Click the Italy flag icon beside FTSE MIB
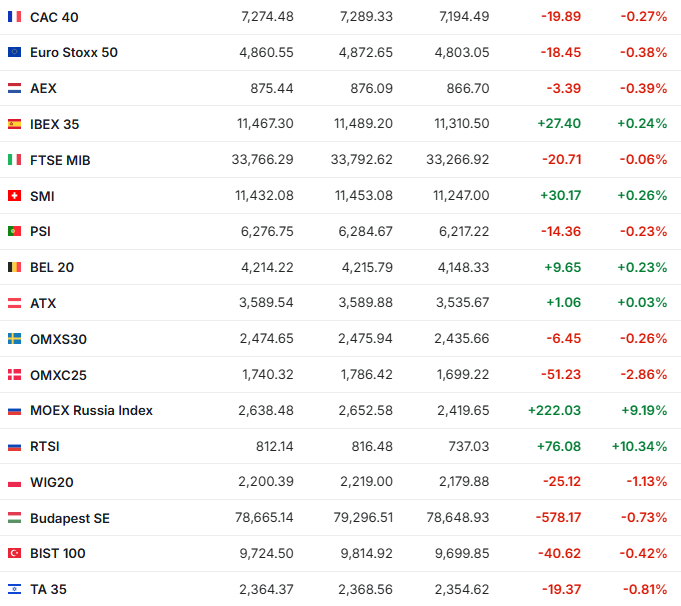Viewport: 681px width, 606px height. coord(14,160)
